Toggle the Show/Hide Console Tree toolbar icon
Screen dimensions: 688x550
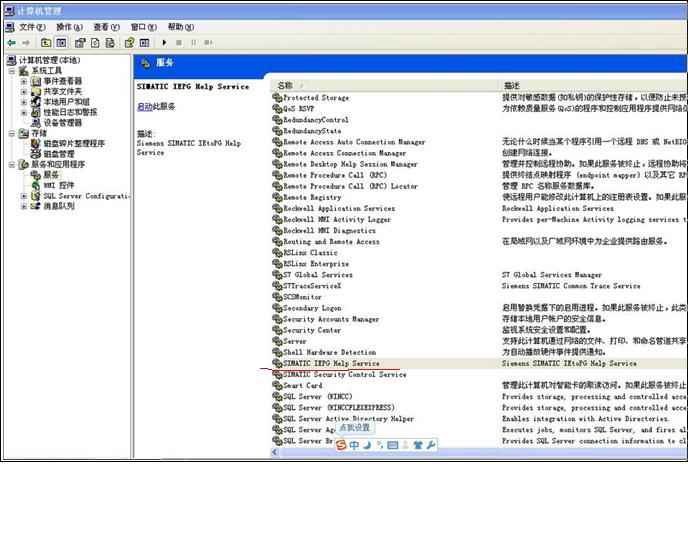[61, 43]
